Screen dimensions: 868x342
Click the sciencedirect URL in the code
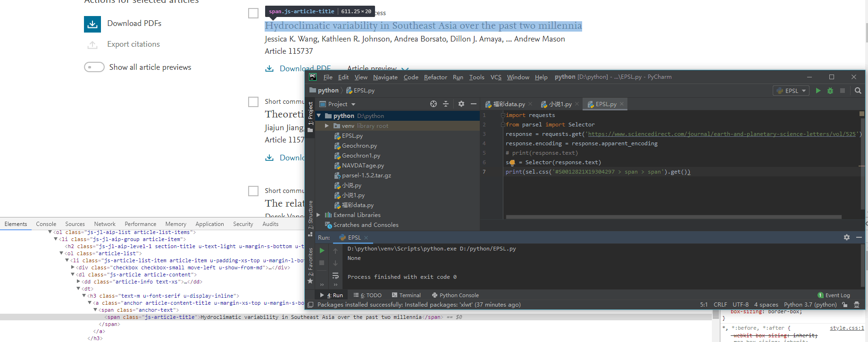722,134
